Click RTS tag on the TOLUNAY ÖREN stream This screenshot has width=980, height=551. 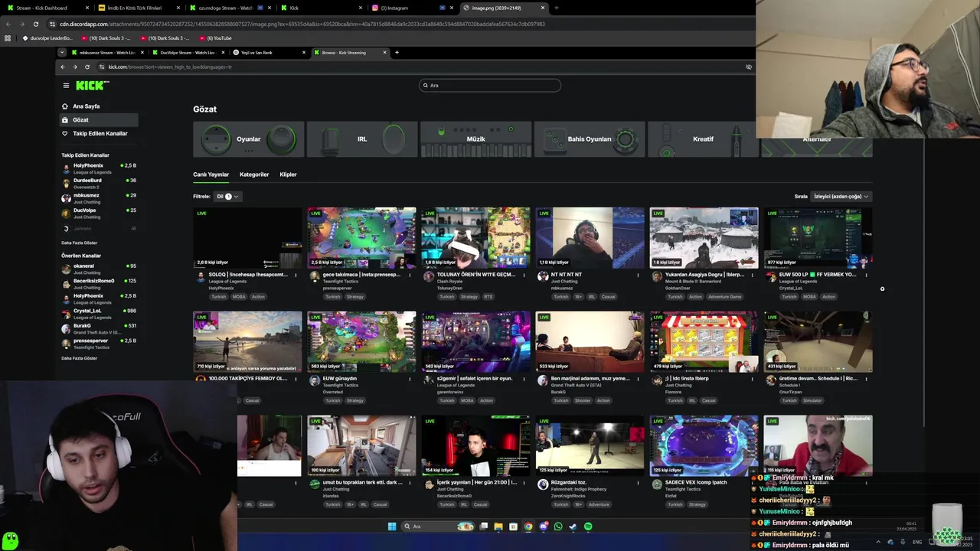[x=488, y=297]
